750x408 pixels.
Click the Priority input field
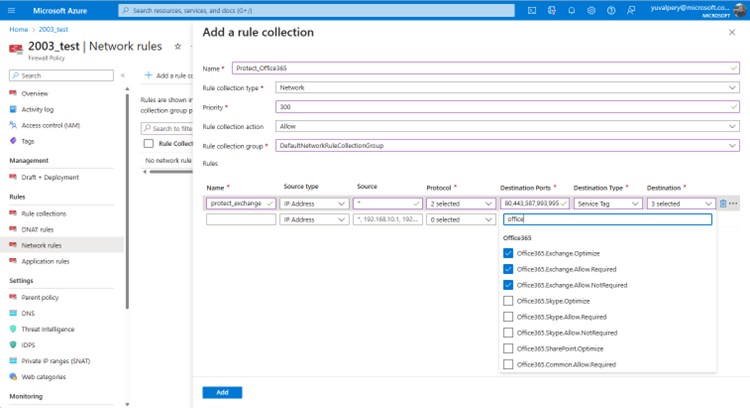507,107
